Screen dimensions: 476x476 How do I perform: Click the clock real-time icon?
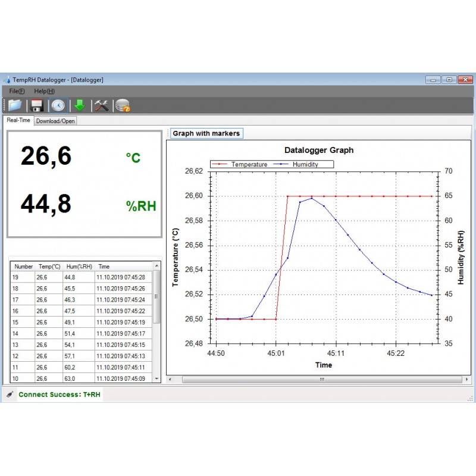58,106
